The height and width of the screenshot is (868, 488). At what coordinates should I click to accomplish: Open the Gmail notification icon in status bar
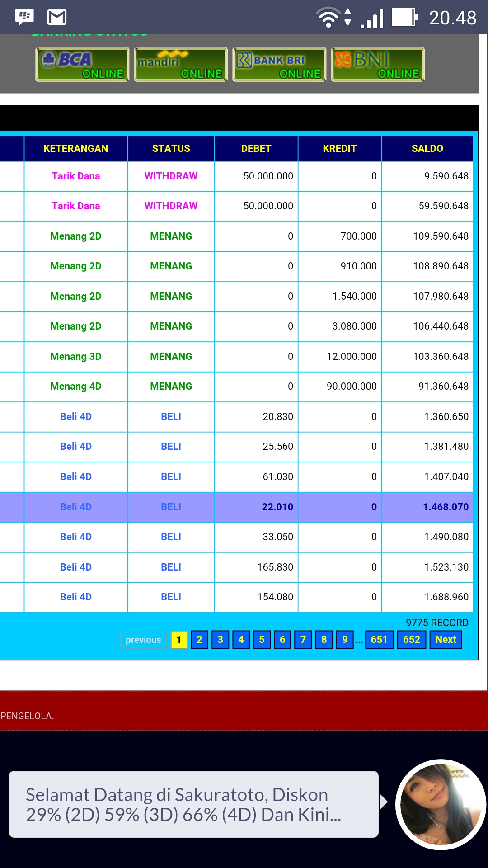pos(57,18)
